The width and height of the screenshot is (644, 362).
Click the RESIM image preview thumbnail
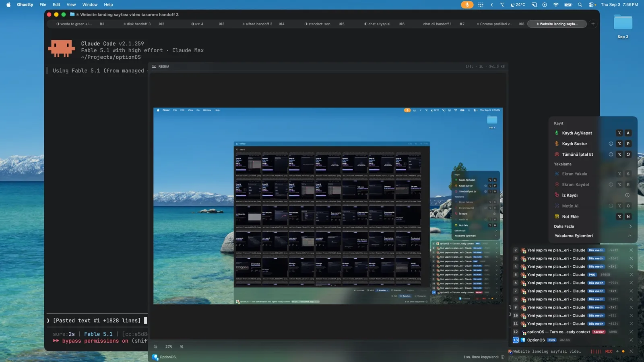tap(328, 206)
